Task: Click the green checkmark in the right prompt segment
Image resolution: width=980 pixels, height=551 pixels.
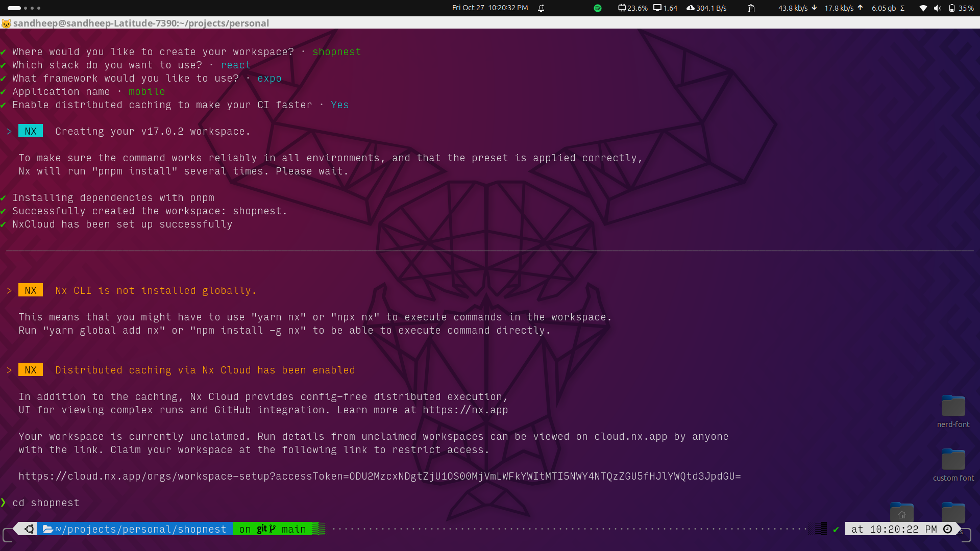Action: [x=837, y=530]
